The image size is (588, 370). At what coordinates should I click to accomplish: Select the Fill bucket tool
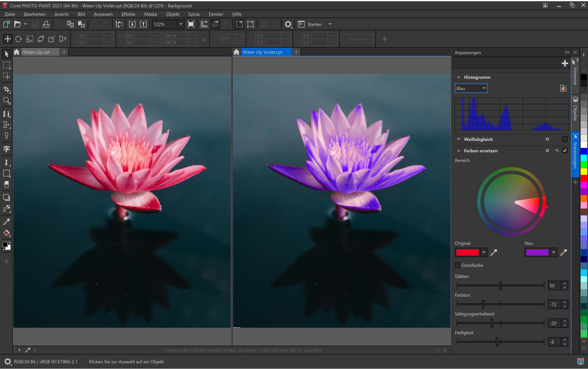tap(7, 233)
